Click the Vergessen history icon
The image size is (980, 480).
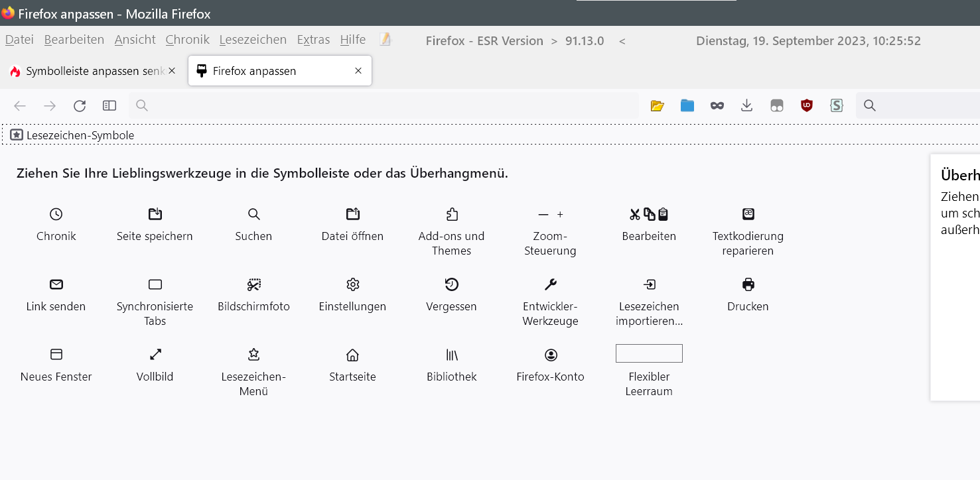click(x=451, y=284)
